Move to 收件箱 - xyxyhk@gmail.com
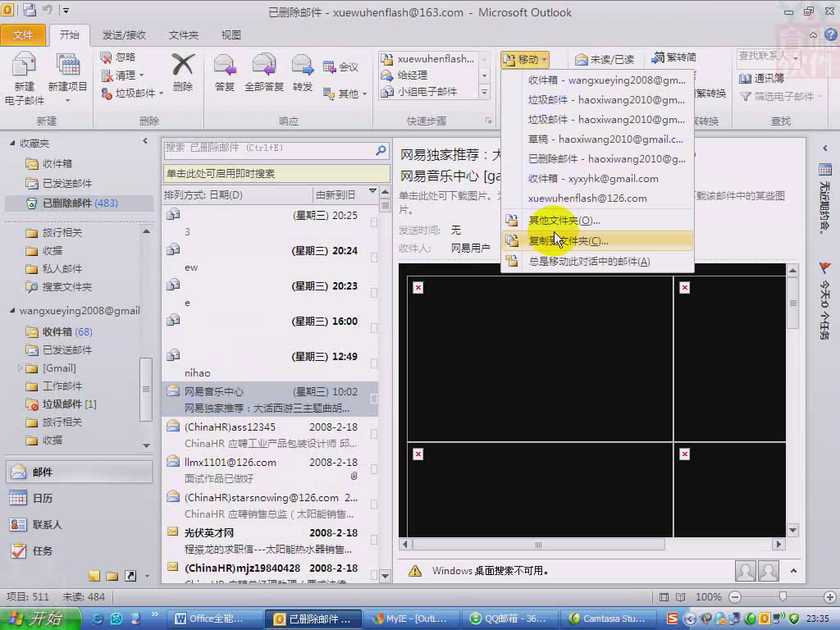 597,178
